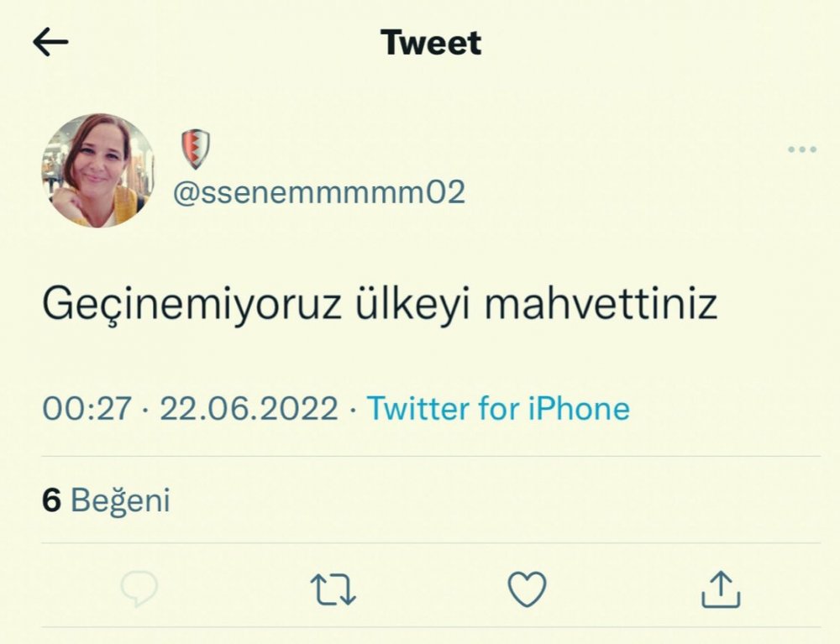Click the 22.06.2022 date
Screen dimensions: 840x644
[x=249, y=409]
